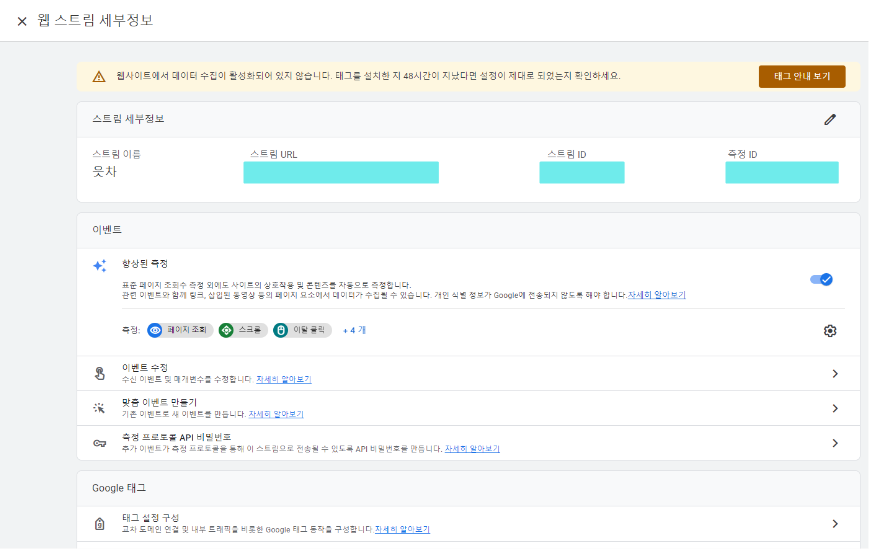Screen dimensions: 870x550
Task: Click the Google 태그 section header
Action: 119,488
